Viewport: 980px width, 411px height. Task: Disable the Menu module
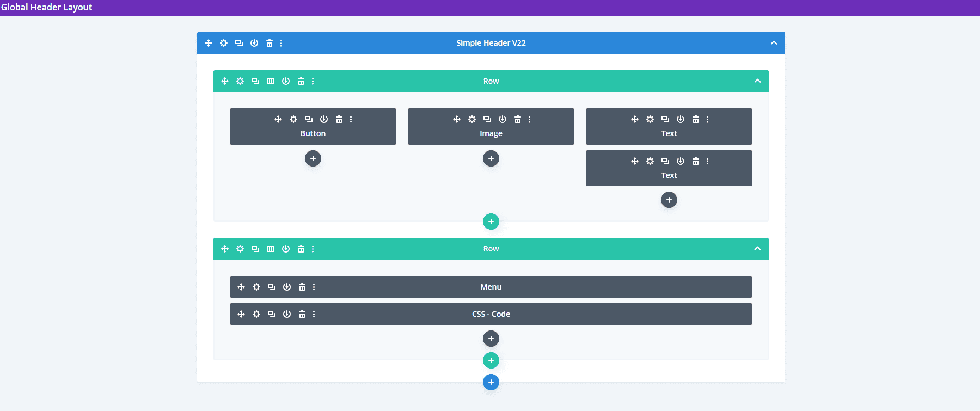287,287
